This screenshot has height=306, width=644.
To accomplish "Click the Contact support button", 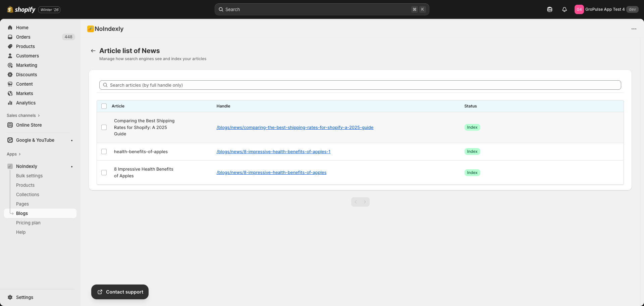I will [x=120, y=292].
